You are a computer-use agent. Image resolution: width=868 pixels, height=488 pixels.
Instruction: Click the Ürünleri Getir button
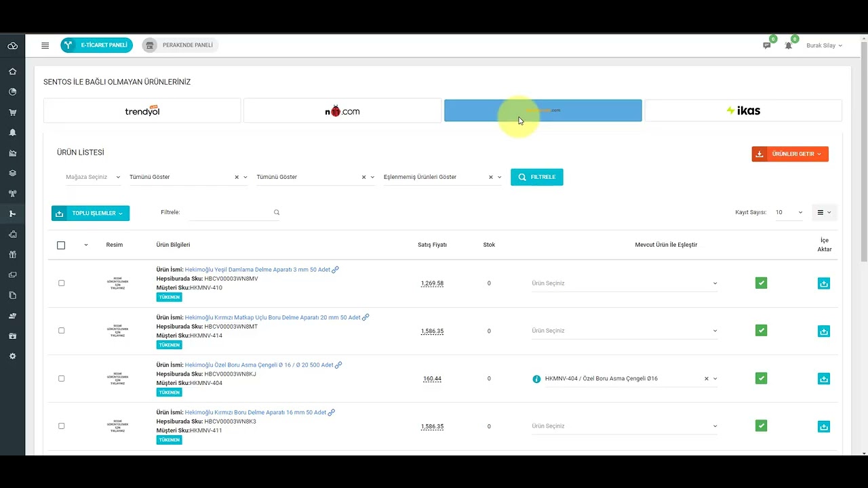(790, 154)
